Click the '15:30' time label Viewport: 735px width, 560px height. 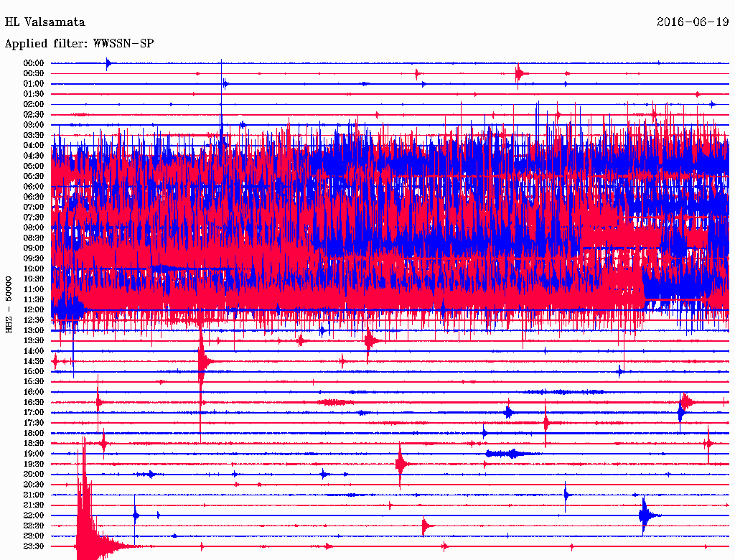[34, 382]
